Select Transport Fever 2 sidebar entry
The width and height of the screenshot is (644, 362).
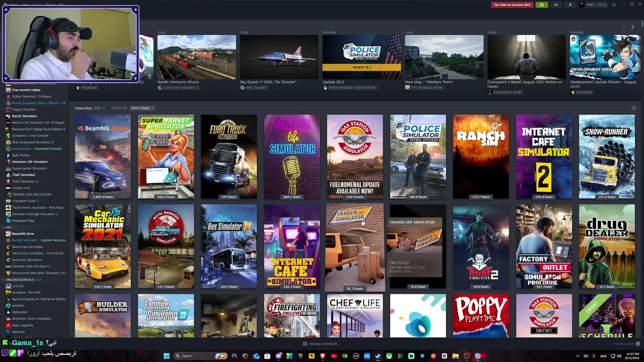click(25, 201)
